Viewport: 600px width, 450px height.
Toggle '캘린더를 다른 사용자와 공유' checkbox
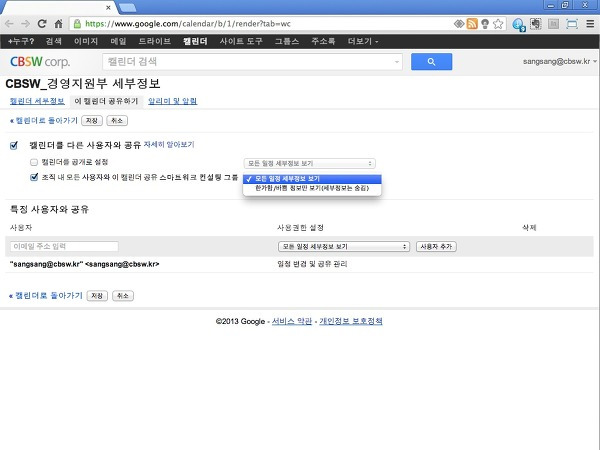(14, 145)
